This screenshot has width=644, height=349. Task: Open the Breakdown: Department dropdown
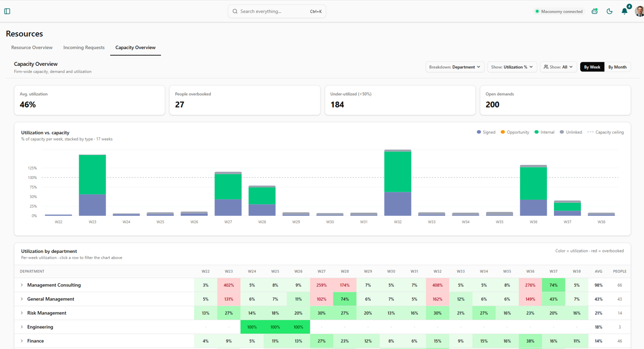tap(455, 67)
